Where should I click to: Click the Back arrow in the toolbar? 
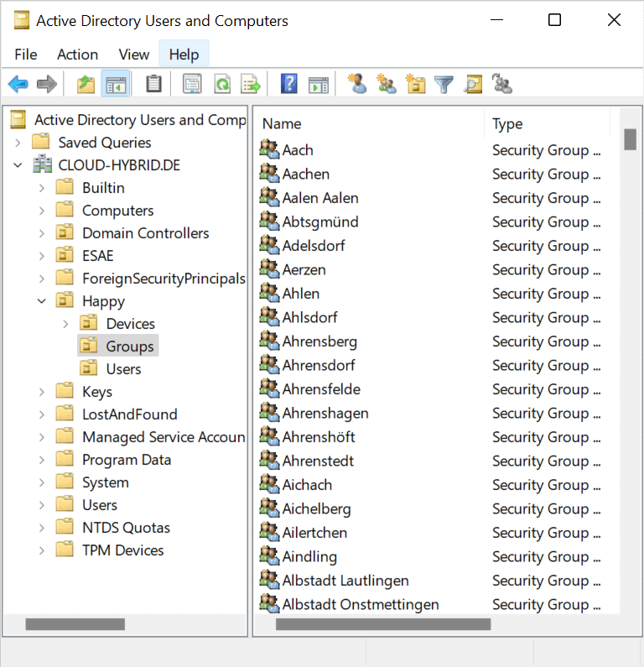(x=18, y=84)
